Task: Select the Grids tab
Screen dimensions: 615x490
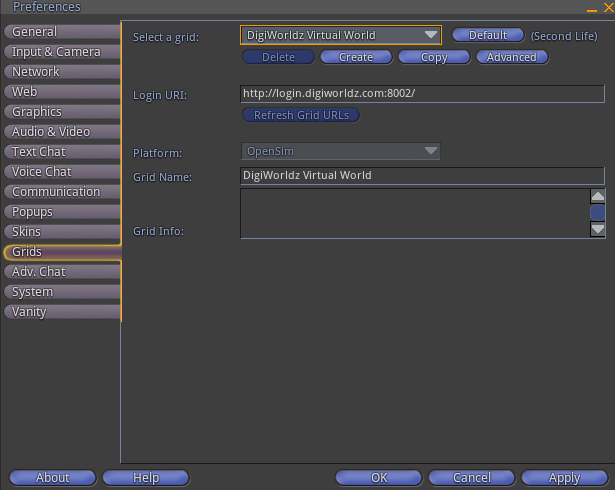Action: coord(62,252)
